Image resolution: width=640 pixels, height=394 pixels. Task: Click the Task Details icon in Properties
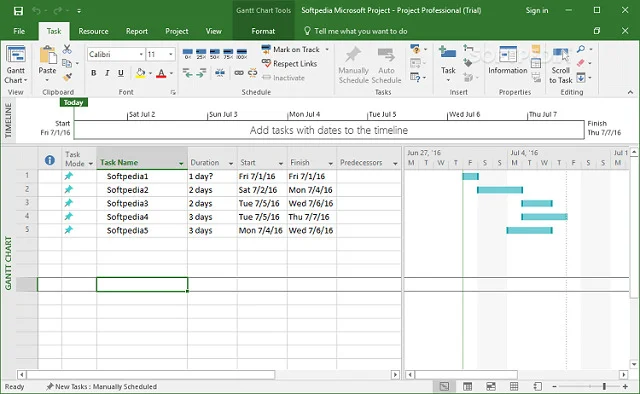(536, 63)
